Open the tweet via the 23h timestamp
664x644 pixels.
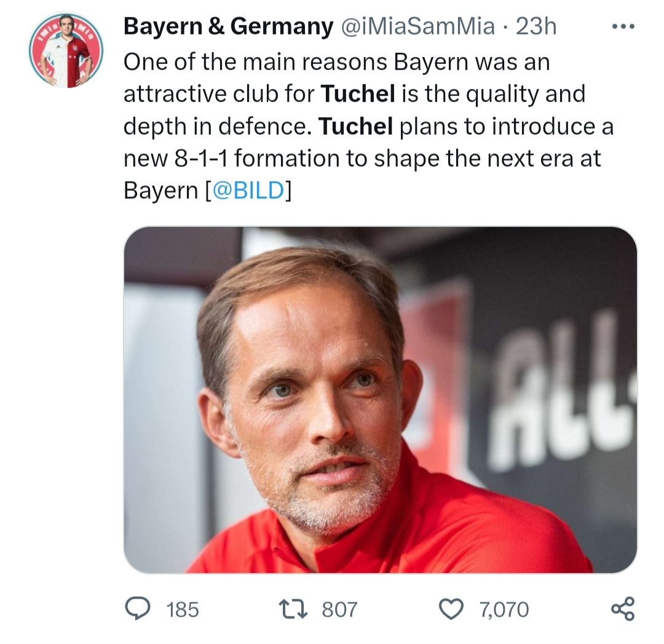pos(536,28)
